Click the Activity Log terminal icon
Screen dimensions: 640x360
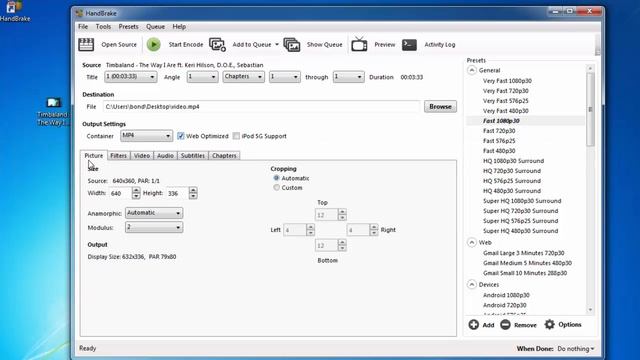click(409, 44)
